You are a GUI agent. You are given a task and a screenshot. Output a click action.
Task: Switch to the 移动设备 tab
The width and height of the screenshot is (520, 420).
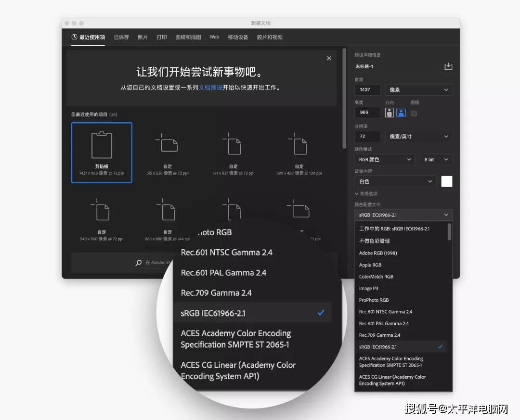238,37
